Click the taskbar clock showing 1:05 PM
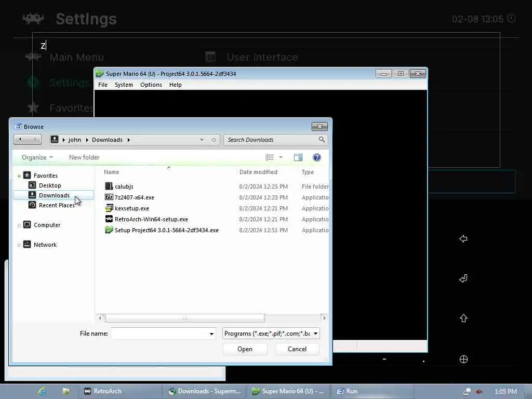Viewport: 532px width, 399px height. (506, 392)
